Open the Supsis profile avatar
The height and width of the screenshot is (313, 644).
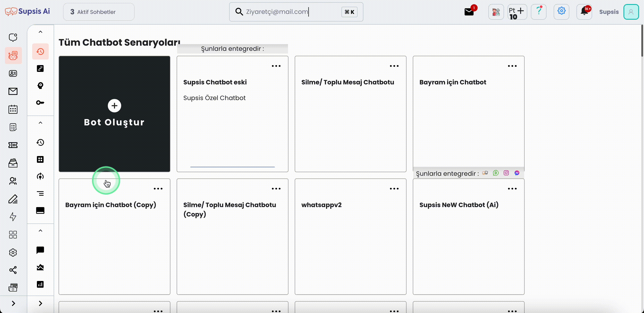pyautogui.click(x=631, y=12)
